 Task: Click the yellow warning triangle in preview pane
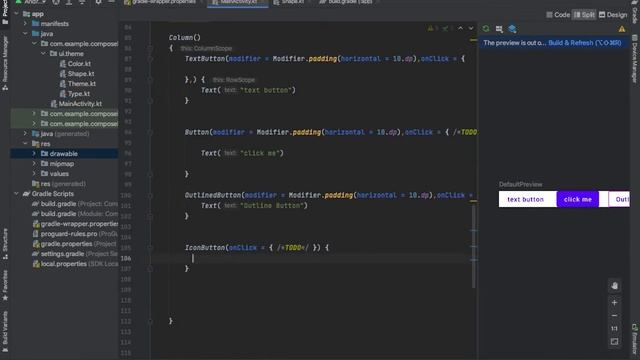[622, 29]
